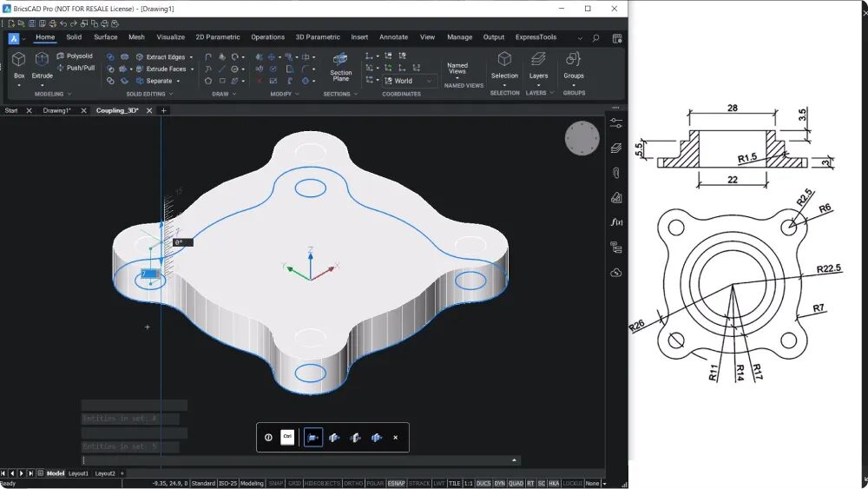Open the Surface ribbon tab
Screen dimensions: 868x489
point(105,37)
